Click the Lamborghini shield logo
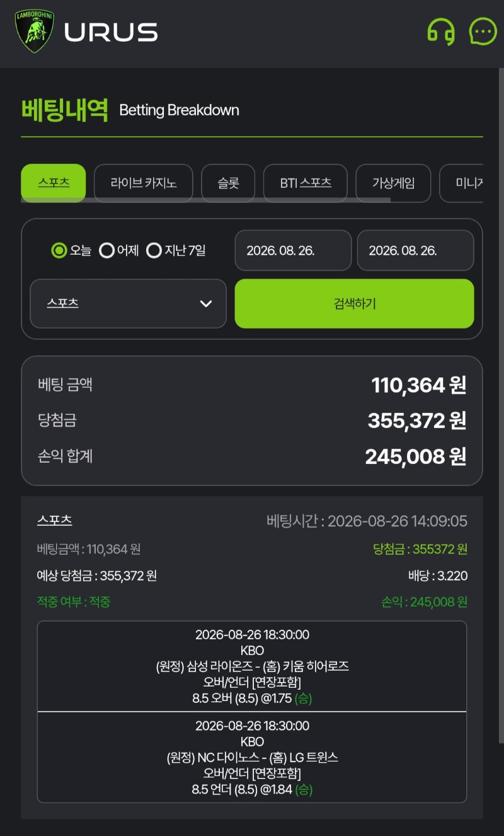Image resolution: width=504 pixels, height=836 pixels. pyautogui.click(x=35, y=32)
